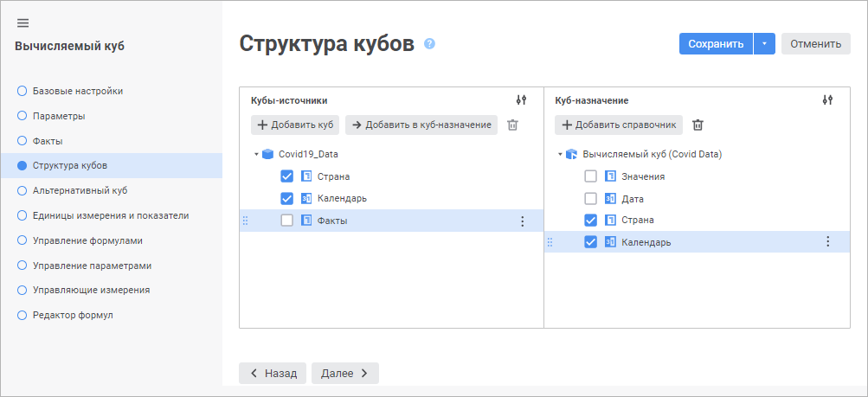Open settings sliders in destination cube panel
868x397 pixels.
tap(827, 100)
